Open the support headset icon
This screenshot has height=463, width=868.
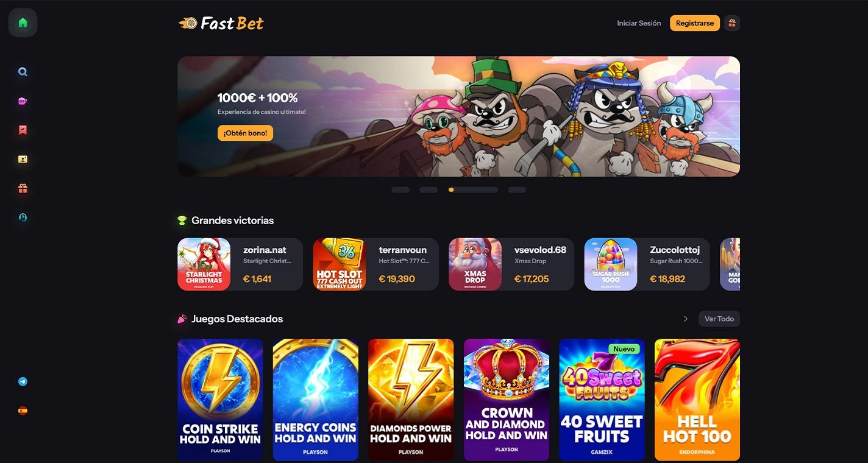point(23,217)
